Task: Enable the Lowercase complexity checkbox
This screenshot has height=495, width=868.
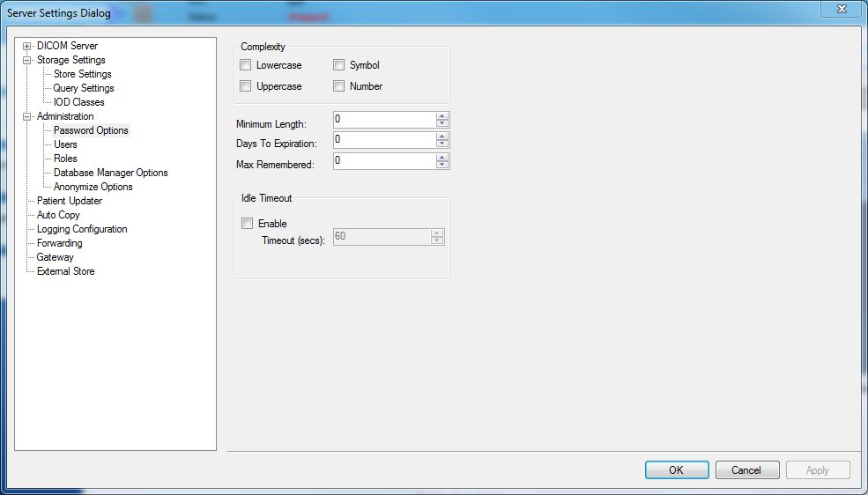Action: point(246,65)
